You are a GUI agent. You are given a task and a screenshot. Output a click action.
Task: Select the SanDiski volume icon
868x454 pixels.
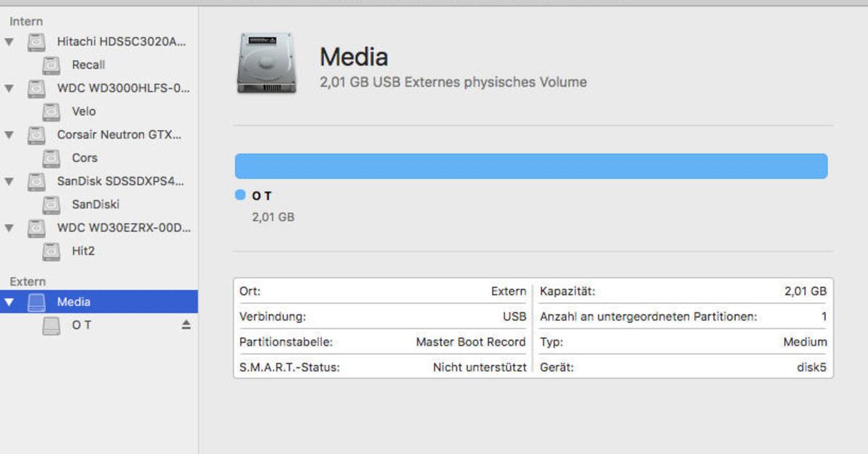pyautogui.click(x=50, y=204)
